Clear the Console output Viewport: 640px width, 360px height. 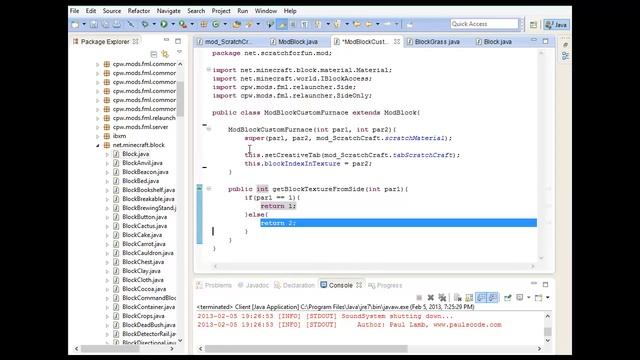coord(458,298)
